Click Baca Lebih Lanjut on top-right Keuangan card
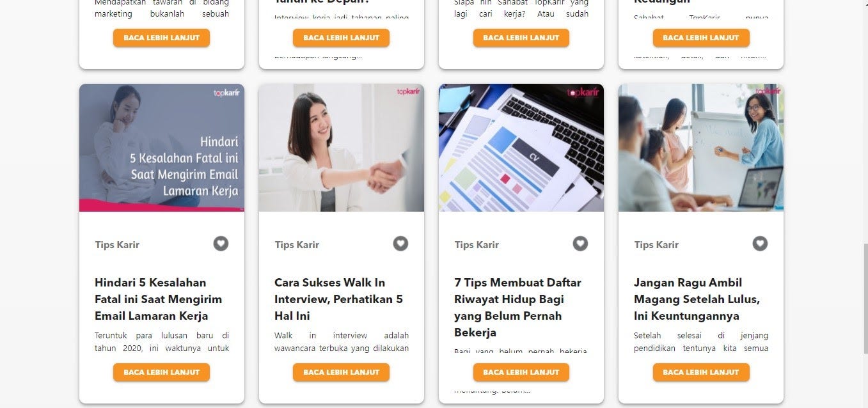This screenshot has height=408, width=868. coord(701,38)
